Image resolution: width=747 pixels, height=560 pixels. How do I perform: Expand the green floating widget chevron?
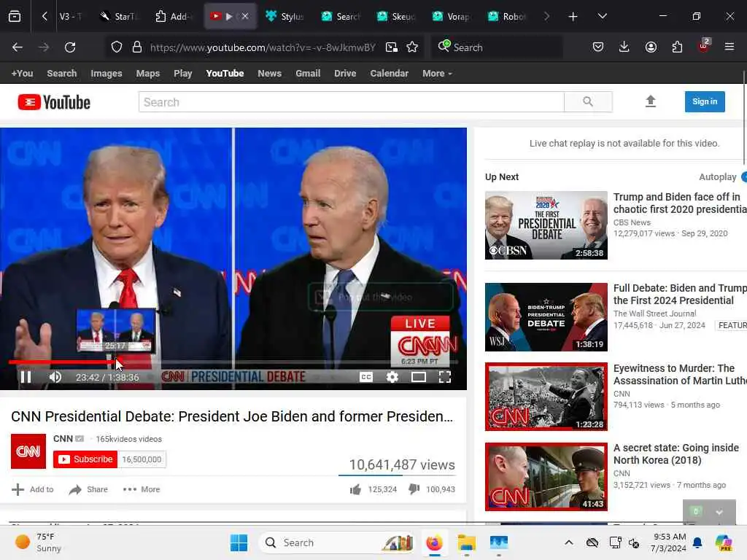pos(719,512)
